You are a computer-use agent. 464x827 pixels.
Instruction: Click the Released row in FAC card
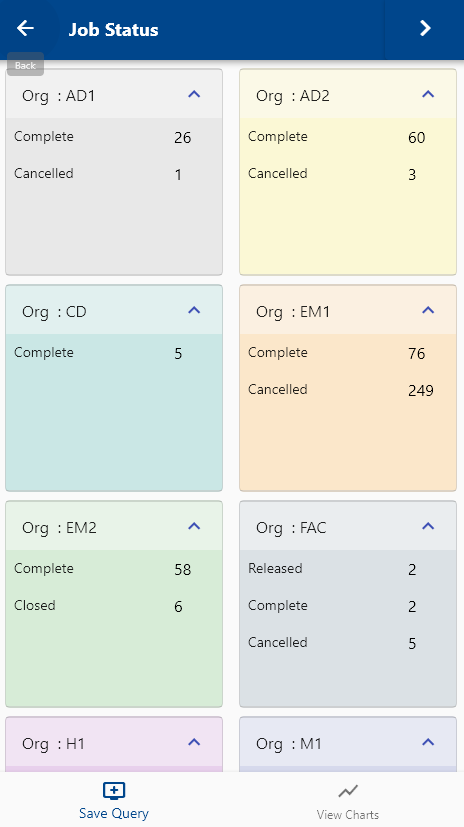pyautogui.click(x=348, y=569)
